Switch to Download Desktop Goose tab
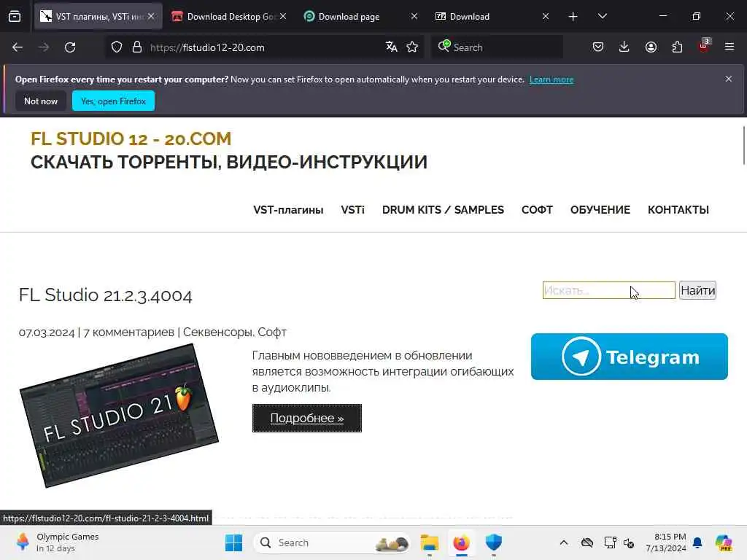The width and height of the screenshot is (747, 560). [x=228, y=17]
